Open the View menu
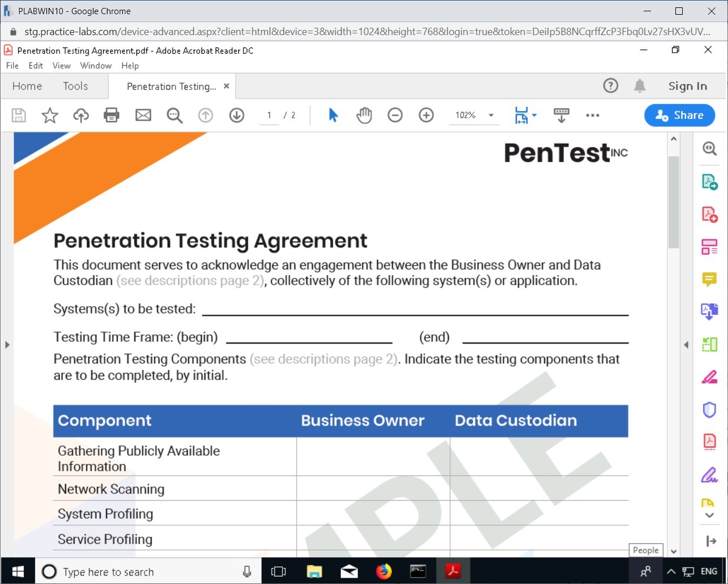The height and width of the screenshot is (584, 728). pyautogui.click(x=61, y=66)
